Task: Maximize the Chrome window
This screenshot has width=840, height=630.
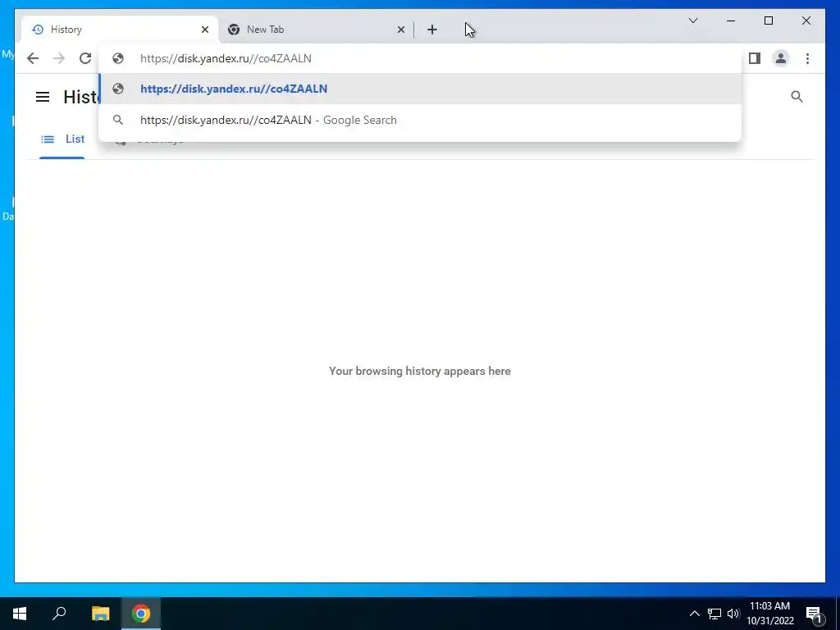Action: pos(768,21)
